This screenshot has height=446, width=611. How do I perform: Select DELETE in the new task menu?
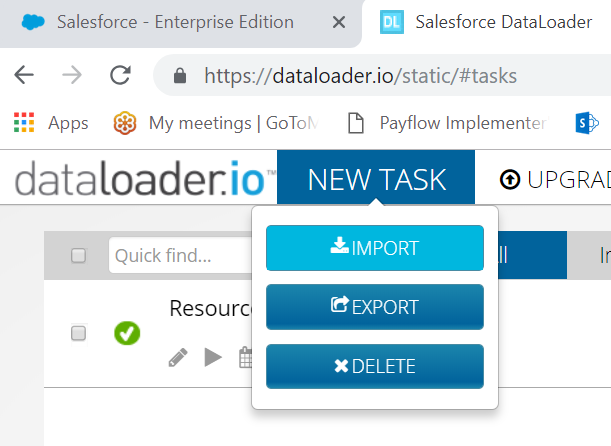click(x=375, y=366)
